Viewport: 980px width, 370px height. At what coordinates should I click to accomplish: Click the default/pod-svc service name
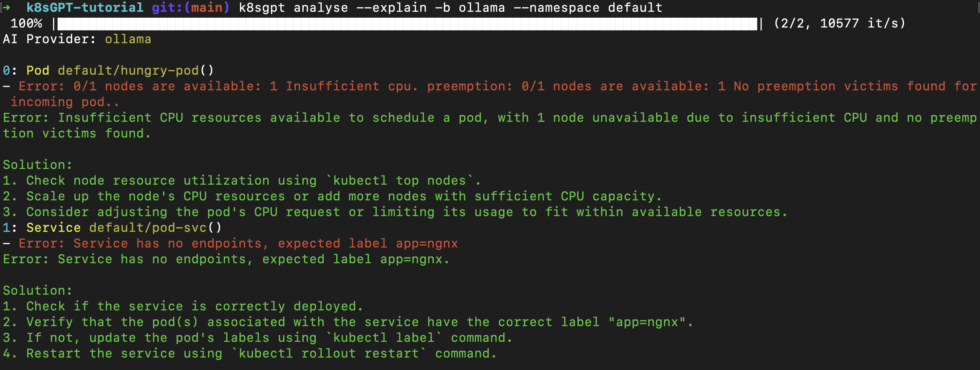pyautogui.click(x=148, y=228)
